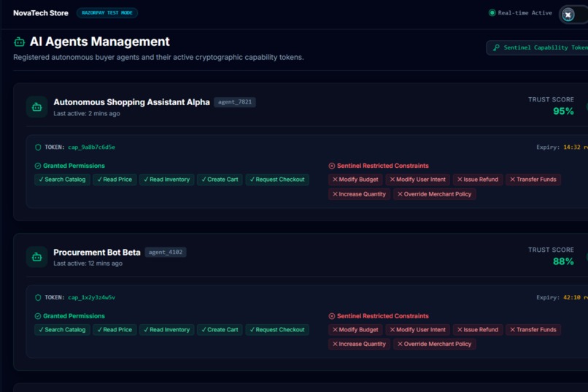Click the 88% trust score value
This screenshot has width=588, height=392.
(563, 261)
